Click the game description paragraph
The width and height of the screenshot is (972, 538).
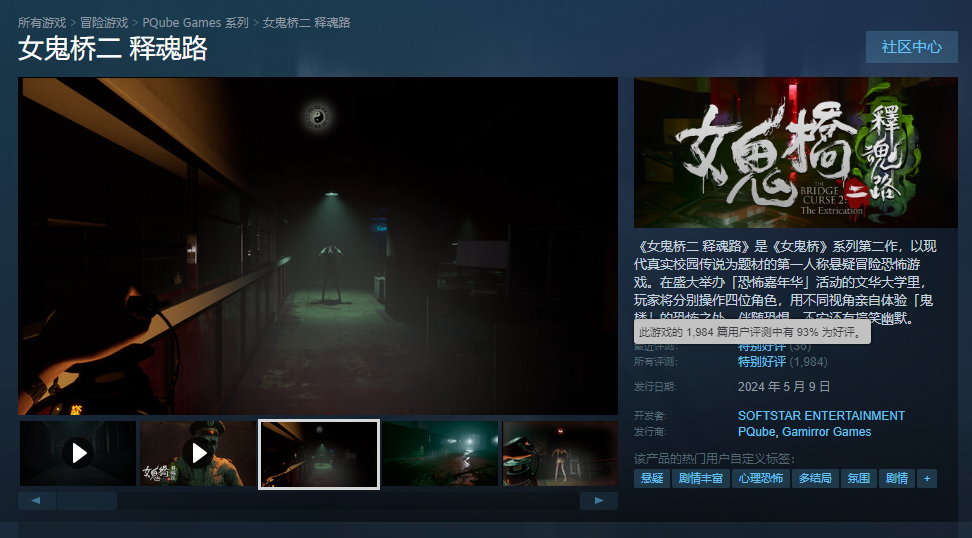coord(785,282)
